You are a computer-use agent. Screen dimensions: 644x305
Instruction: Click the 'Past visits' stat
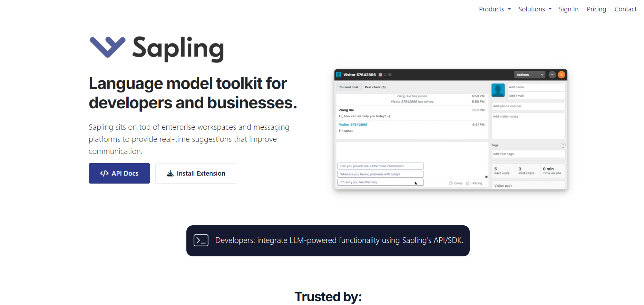(502, 171)
